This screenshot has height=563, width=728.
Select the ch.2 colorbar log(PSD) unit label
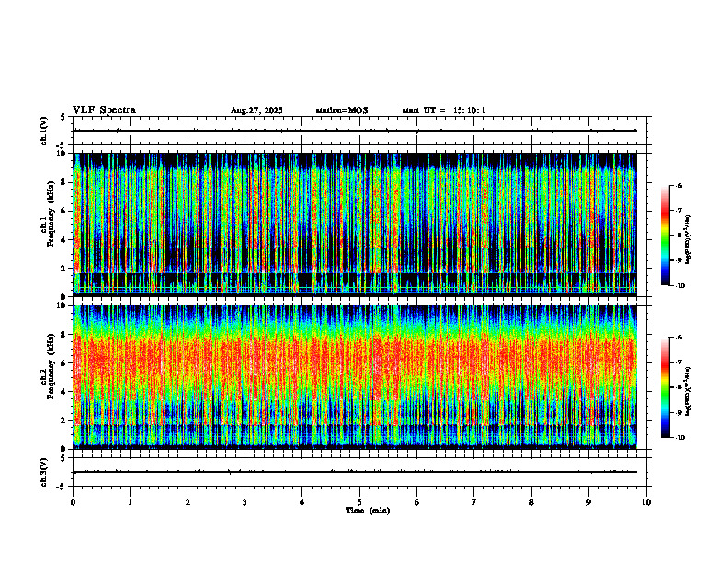pyautogui.click(x=688, y=391)
